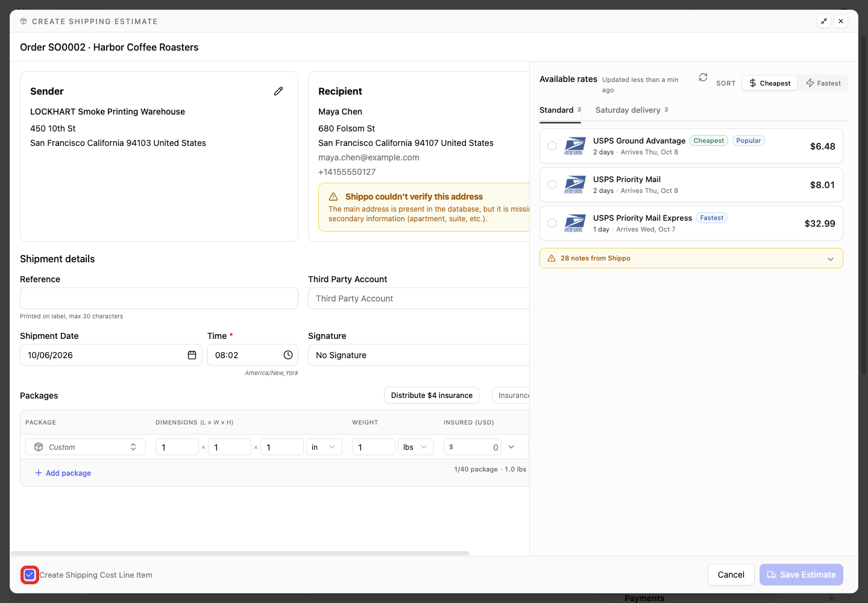
Task: Sort rates by Cheapest
Action: [770, 83]
